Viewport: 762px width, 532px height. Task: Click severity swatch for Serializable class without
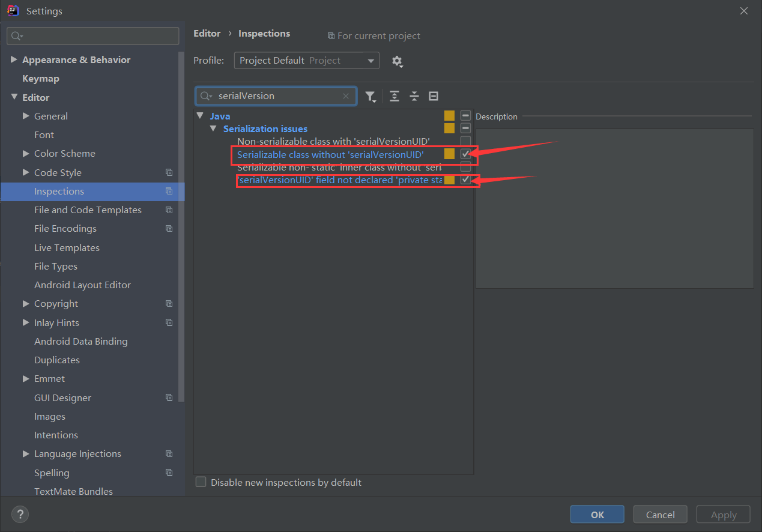pyautogui.click(x=449, y=154)
